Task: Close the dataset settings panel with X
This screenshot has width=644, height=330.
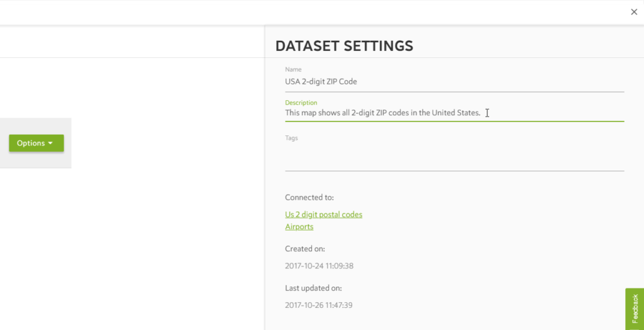Action: (634, 12)
